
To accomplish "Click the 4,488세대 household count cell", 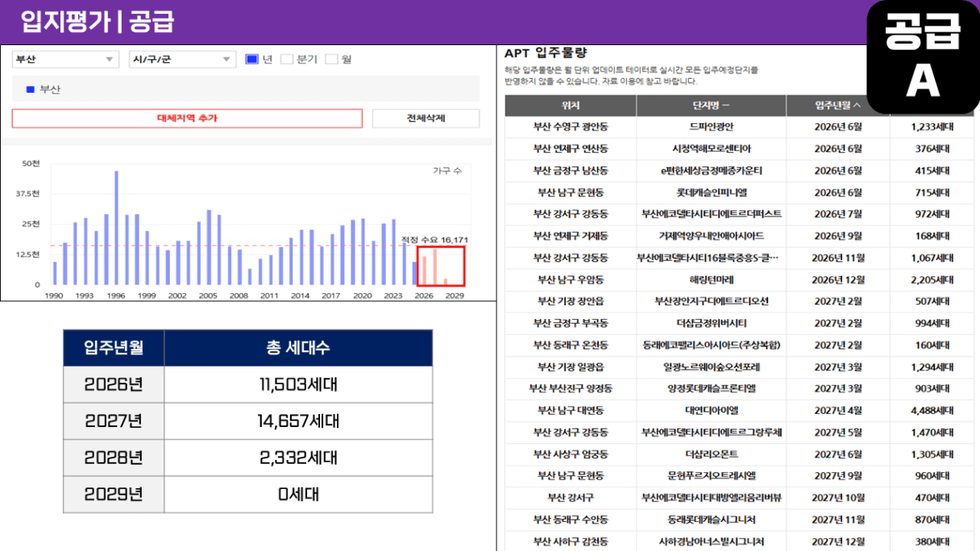I will (x=932, y=410).
